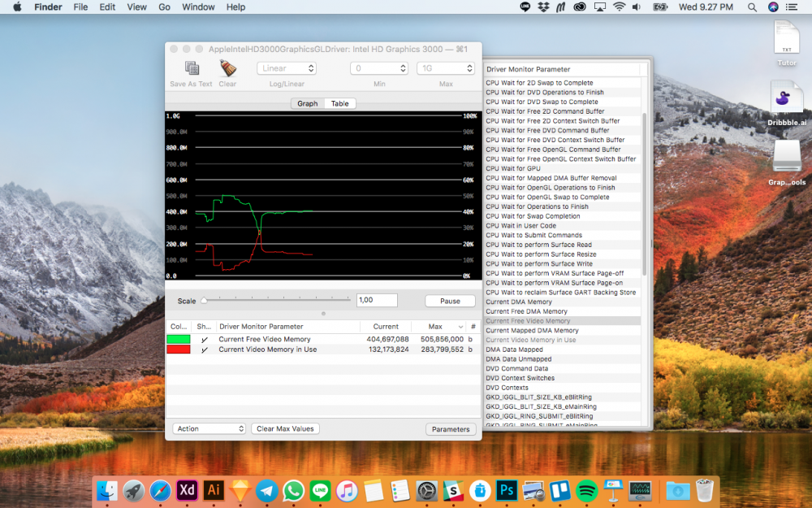Switch to the Graph tab
The height and width of the screenshot is (508, 812).
308,104
